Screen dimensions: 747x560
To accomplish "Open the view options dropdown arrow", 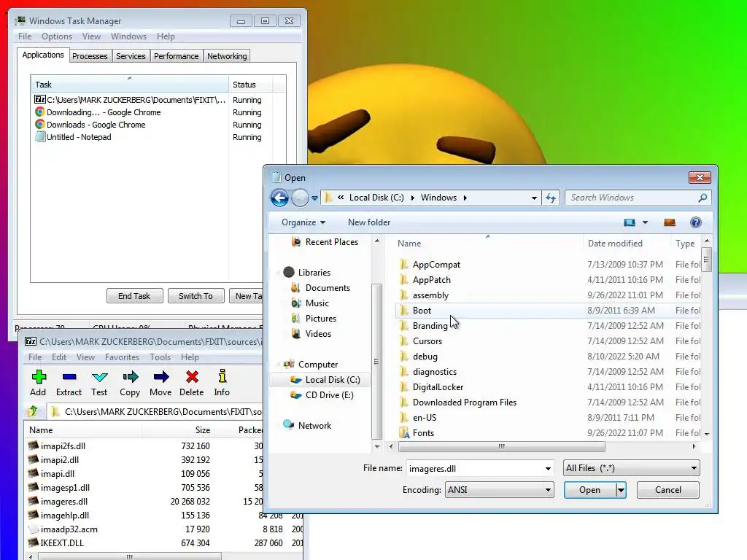I will (x=645, y=222).
